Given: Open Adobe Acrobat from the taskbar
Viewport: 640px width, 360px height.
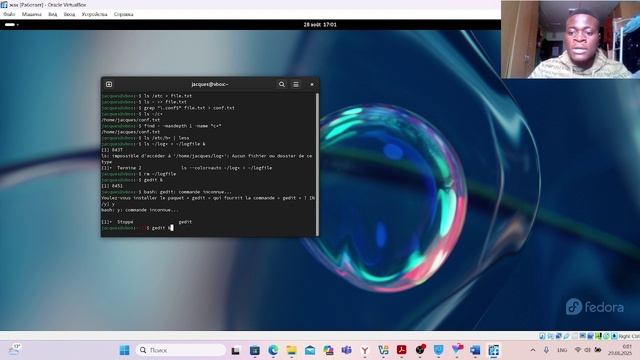Looking at the screenshot, I should (x=402, y=350).
